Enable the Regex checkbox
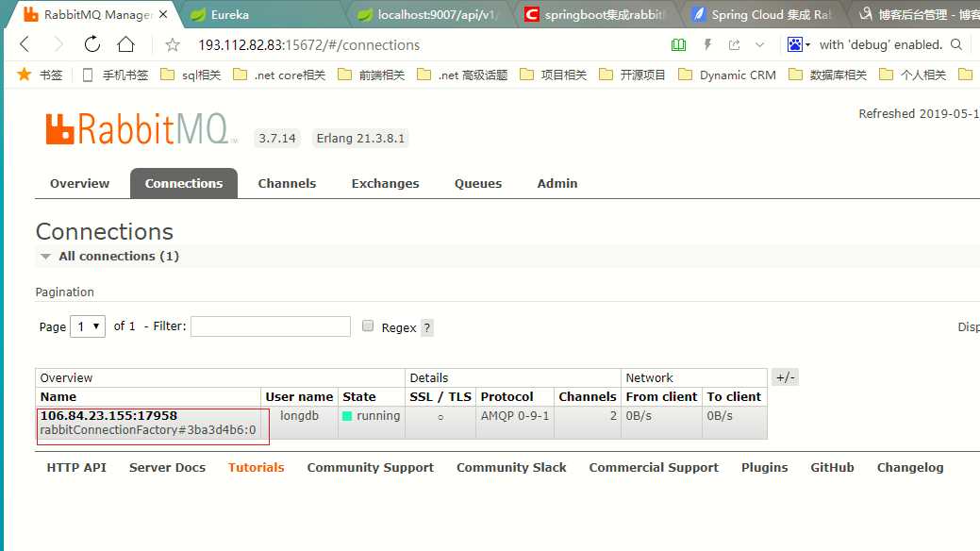The width and height of the screenshot is (980, 551). click(x=368, y=326)
